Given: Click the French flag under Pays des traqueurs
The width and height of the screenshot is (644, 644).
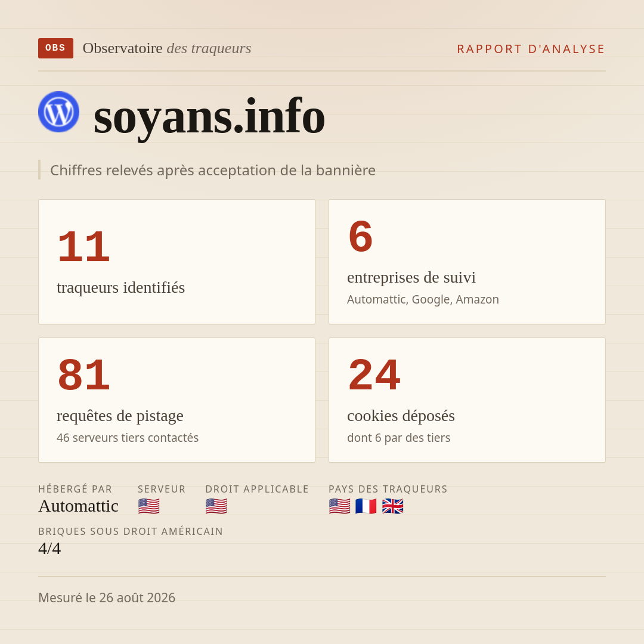Looking at the screenshot, I should coord(366,506).
